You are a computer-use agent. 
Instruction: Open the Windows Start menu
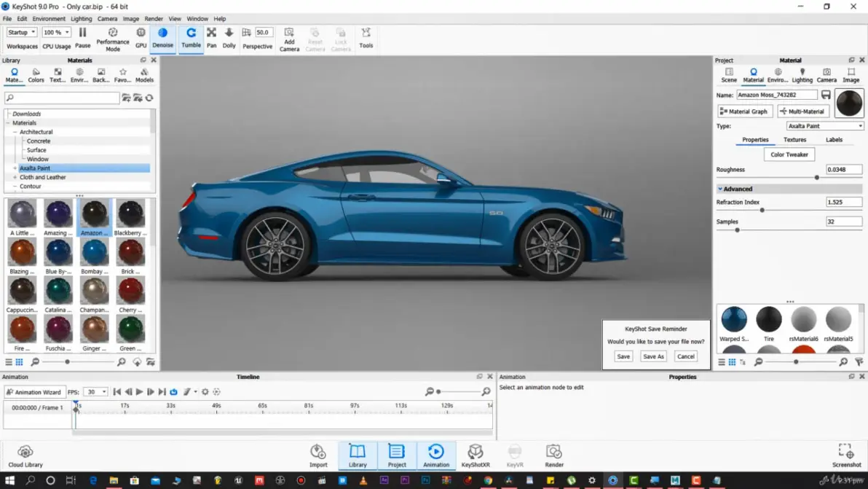[9, 480]
